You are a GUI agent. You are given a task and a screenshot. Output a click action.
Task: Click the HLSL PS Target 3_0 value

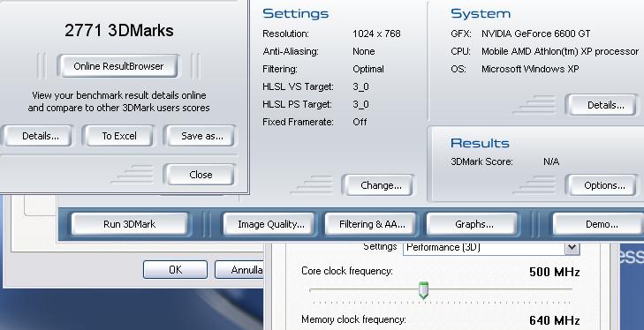360,105
